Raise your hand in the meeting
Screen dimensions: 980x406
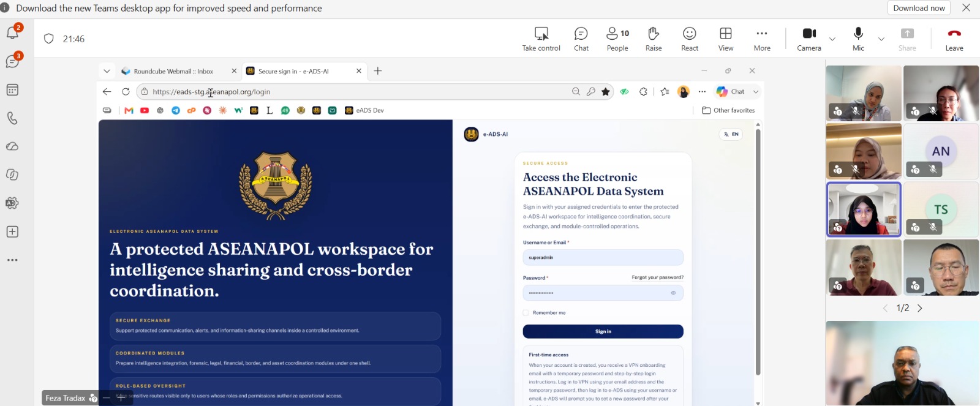click(654, 39)
